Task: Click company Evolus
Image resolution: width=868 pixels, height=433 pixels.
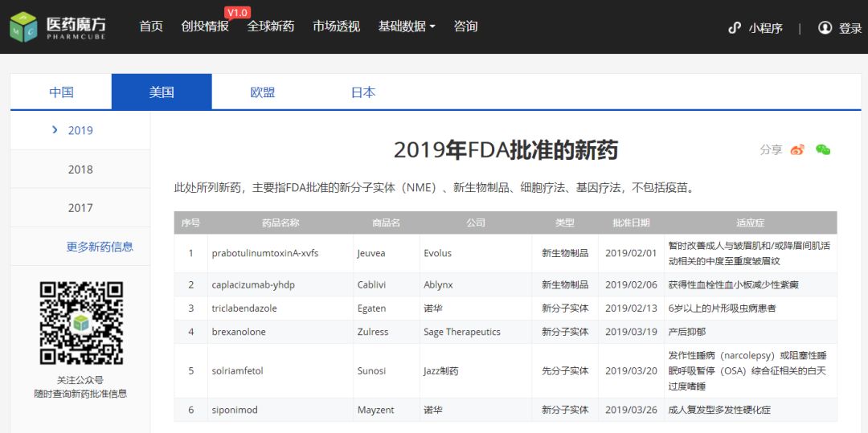Action: (437, 253)
